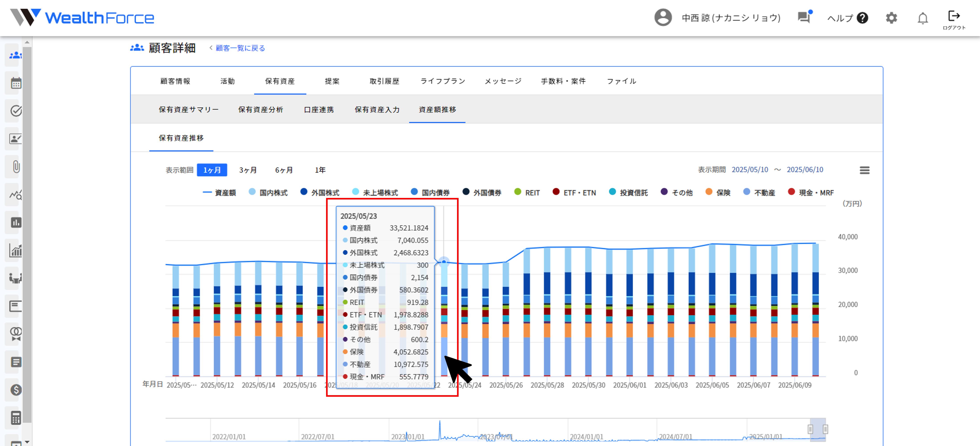Toggle 外国株式 series in legend
Image resolution: width=980 pixels, height=446 pixels.
point(320,193)
